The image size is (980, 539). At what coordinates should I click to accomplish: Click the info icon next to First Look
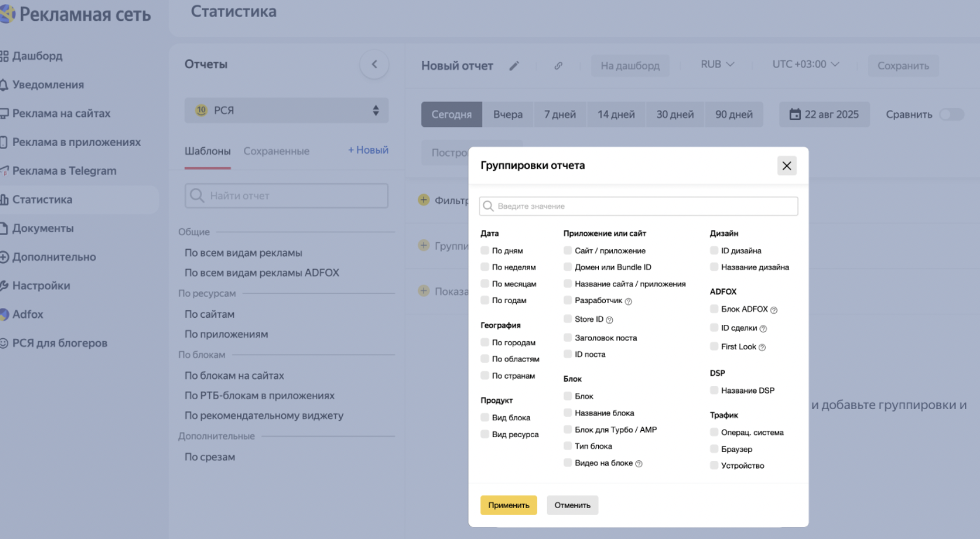pyautogui.click(x=762, y=347)
